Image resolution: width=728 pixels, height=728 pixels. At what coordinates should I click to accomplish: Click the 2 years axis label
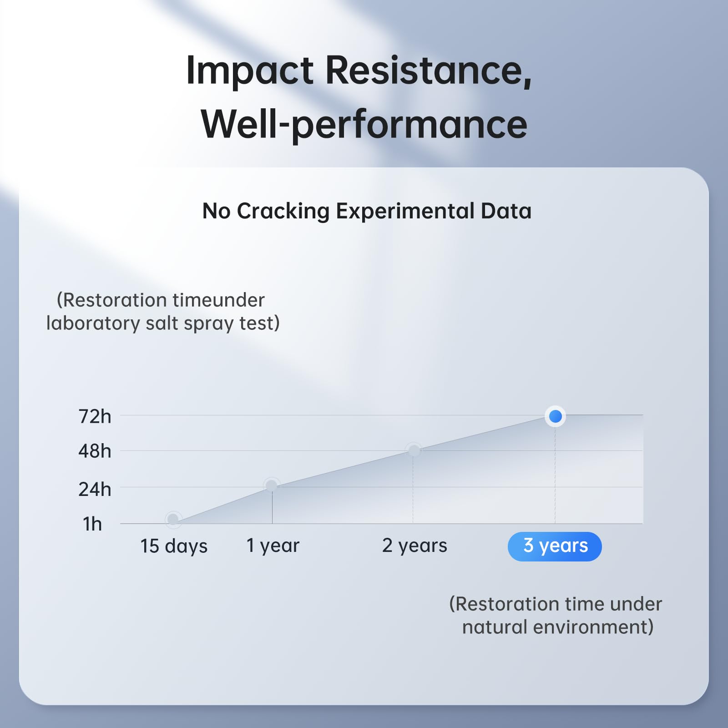(415, 545)
